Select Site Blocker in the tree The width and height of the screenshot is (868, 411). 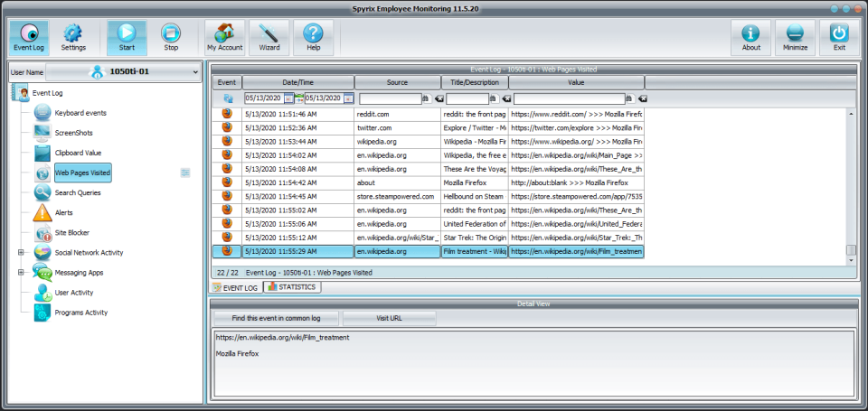pos(72,232)
